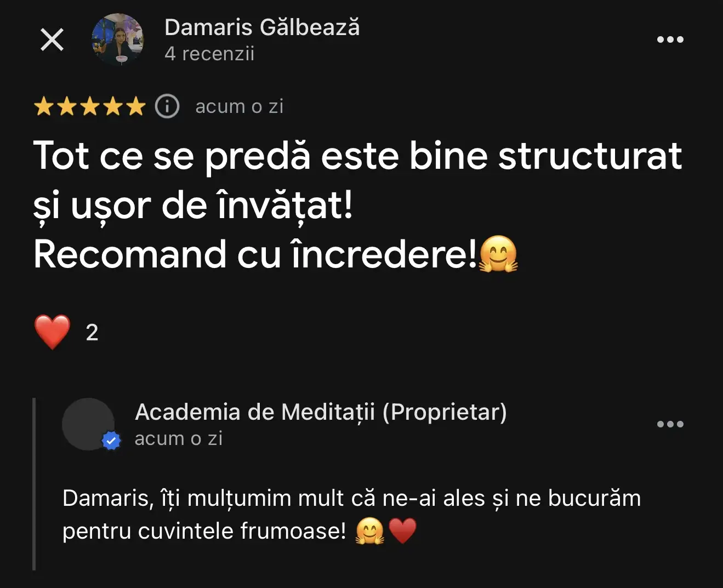Click the hugging emoji in the review text
The width and height of the screenshot is (723, 588).
pos(498,254)
